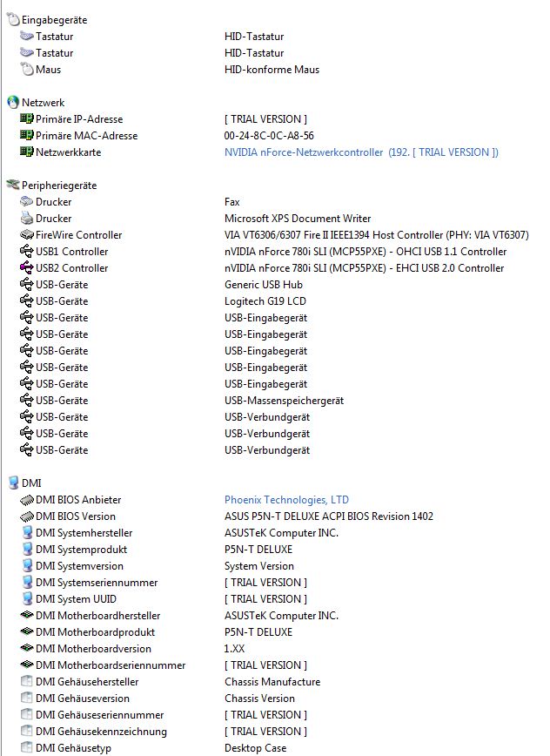Click the Fax printer row icon

pos(26,201)
